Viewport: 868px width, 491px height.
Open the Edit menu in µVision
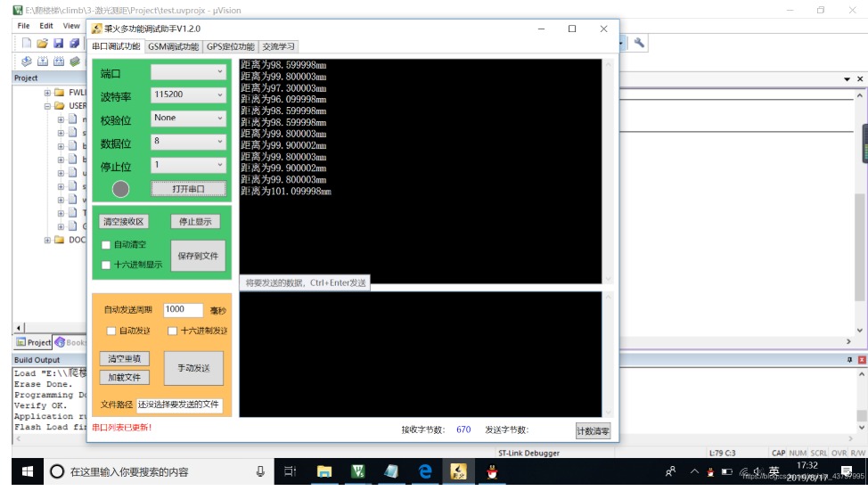pyautogui.click(x=46, y=26)
